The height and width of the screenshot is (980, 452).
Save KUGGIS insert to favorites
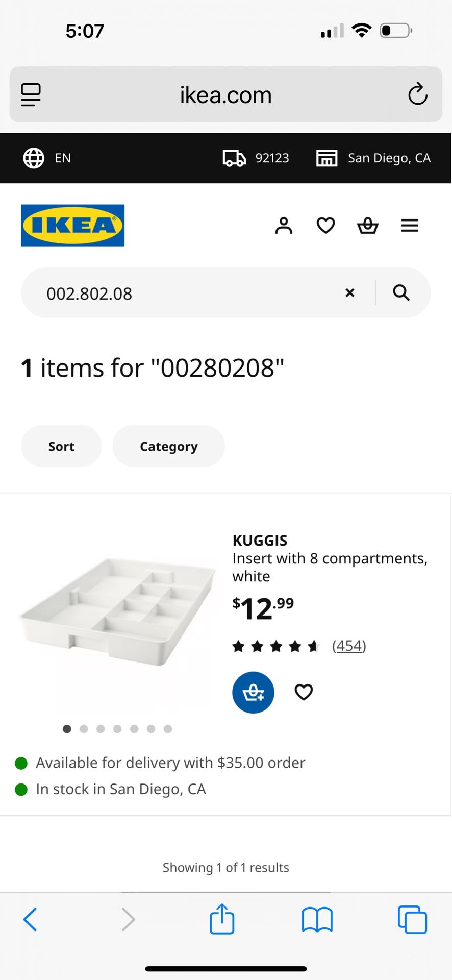click(304, 692)
